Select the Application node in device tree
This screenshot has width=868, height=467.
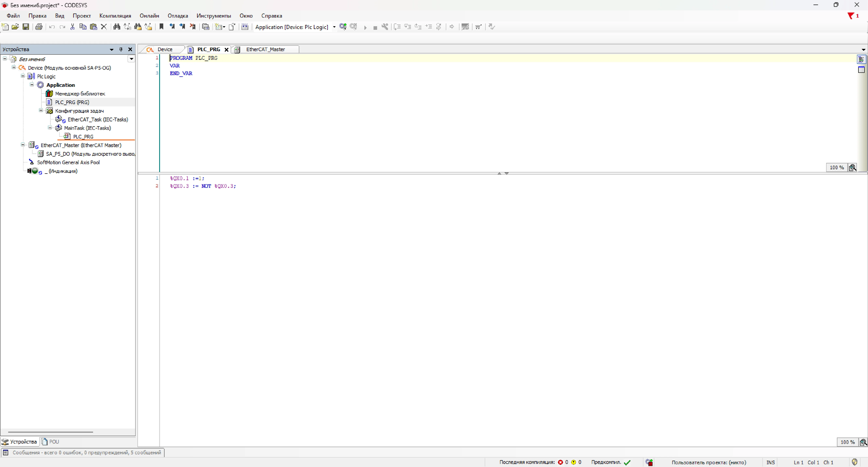(x=61, y=85)
